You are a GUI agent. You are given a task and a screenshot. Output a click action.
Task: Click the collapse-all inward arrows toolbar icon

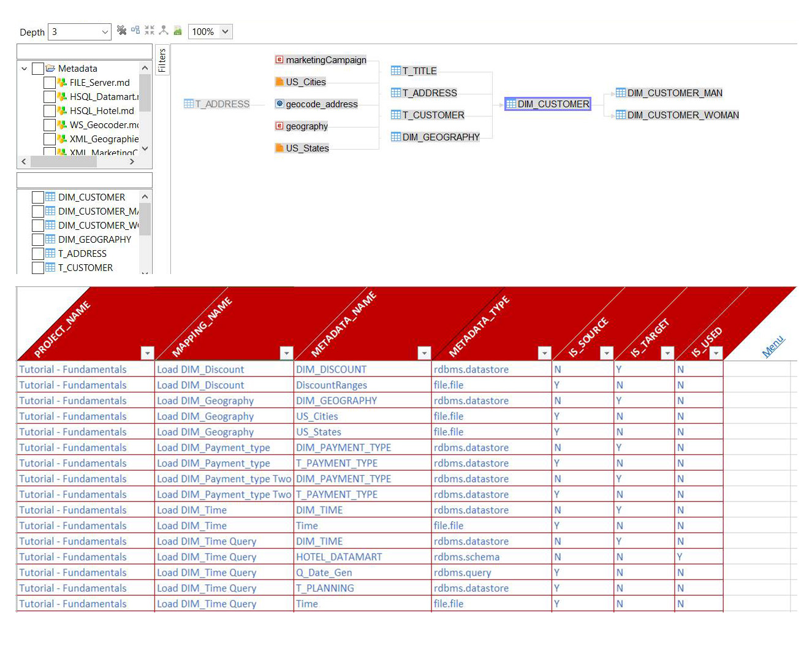point(150,30)
